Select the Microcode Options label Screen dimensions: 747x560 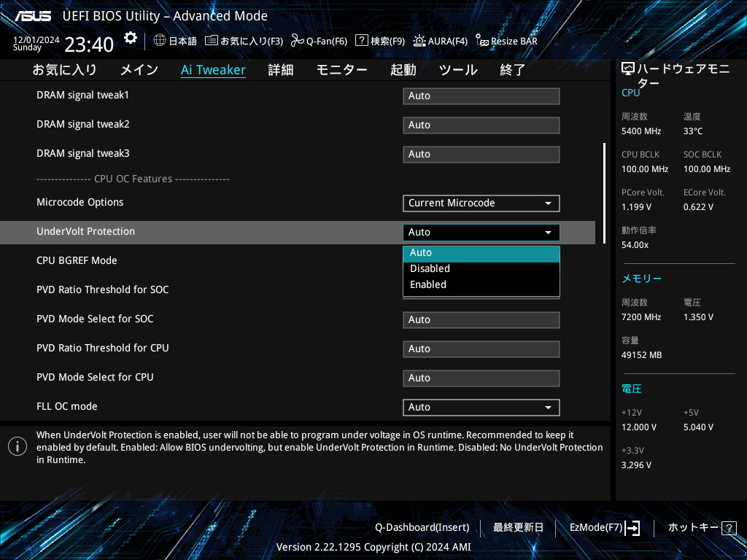point(80,203)
